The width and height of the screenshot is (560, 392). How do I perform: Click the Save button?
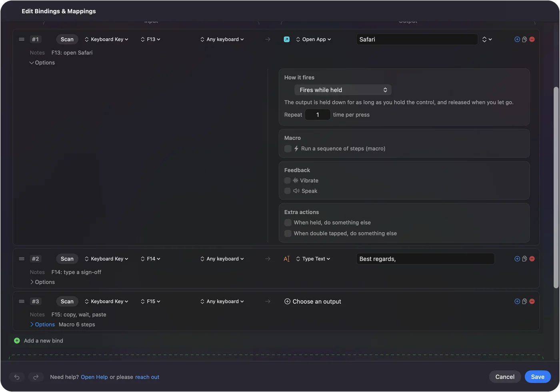coord(538,377)
